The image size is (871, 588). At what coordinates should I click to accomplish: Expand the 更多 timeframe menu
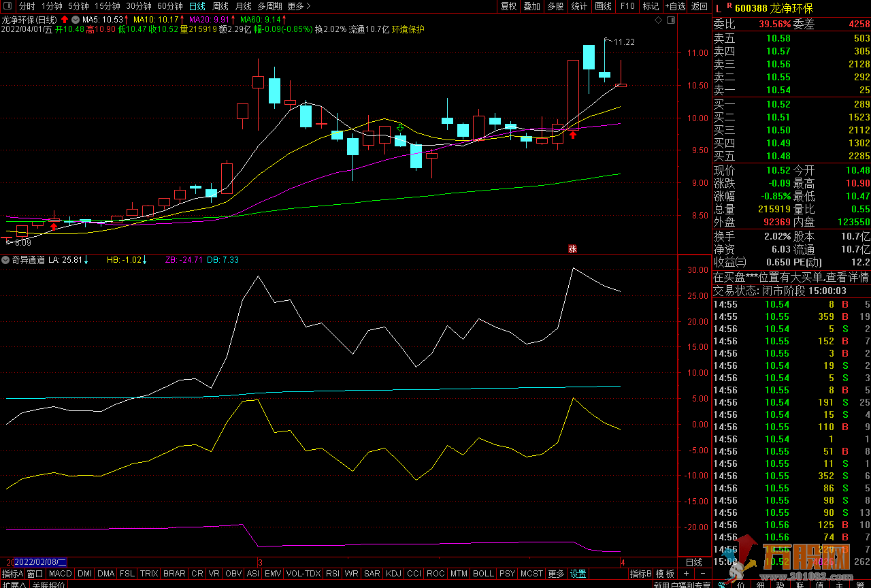tap(299, 6)
